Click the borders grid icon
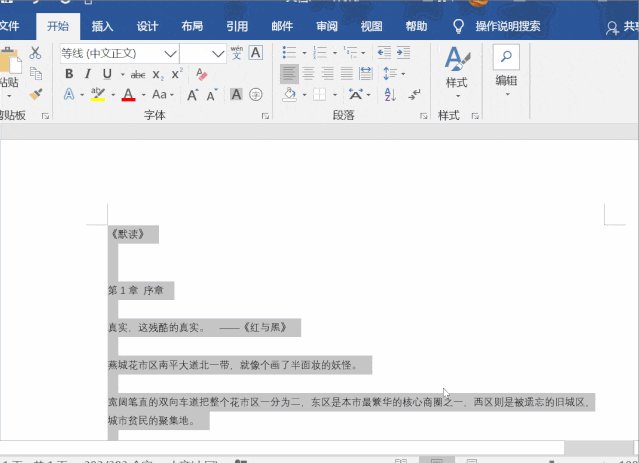Viewport: 639px width, 463px height. click(x=320, y=95)
